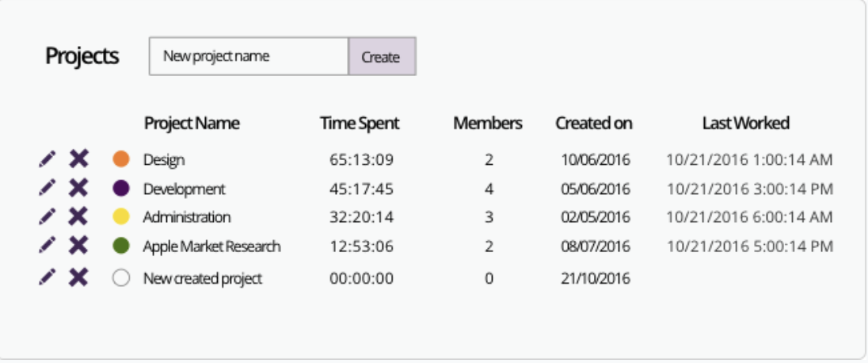Delete the New created project

[x=78, y=277]
